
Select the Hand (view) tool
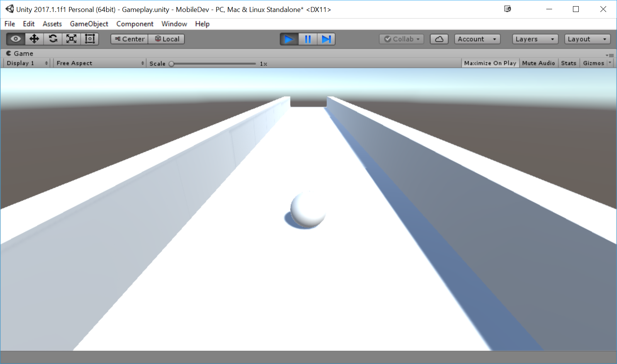point(16,39)
